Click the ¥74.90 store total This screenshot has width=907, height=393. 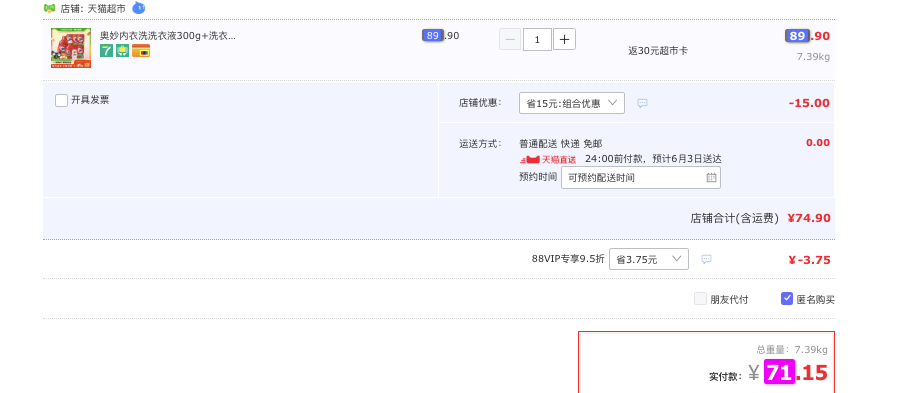tap(809, 218)
